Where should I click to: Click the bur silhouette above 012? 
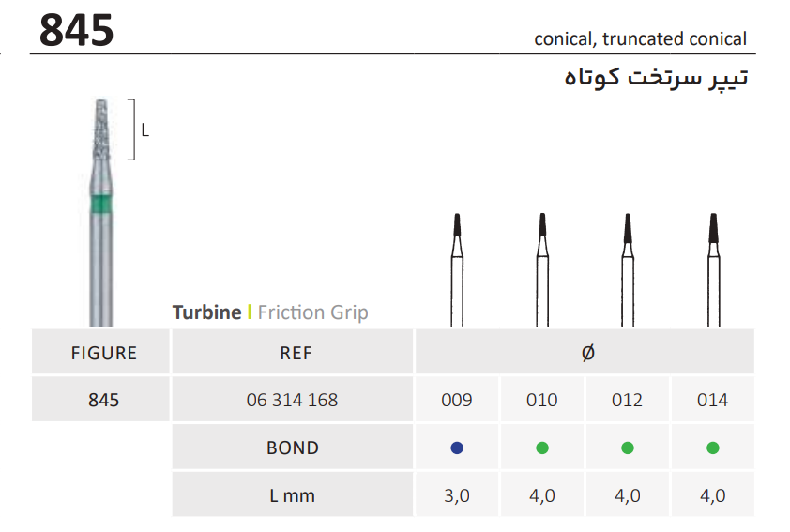(628, 269)
